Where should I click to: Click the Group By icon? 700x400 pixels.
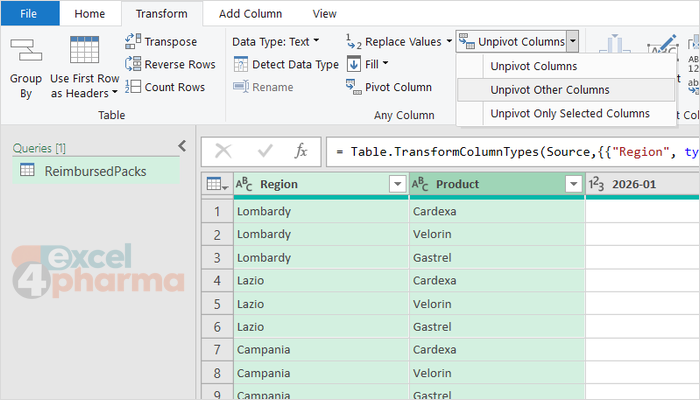click(x=26, y=50)
